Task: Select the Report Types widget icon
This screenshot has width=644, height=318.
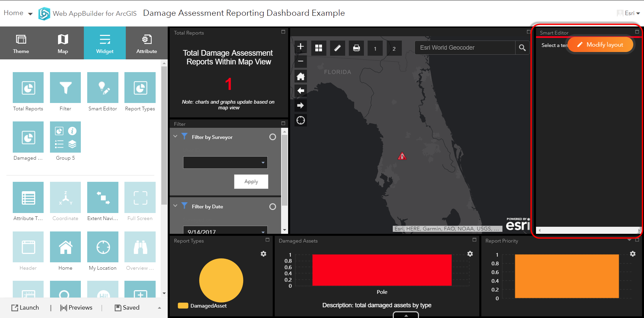Action: (x=140, y=88)
